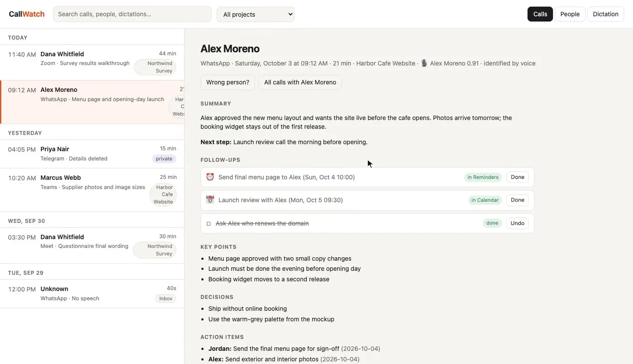Click the Alex Moreno heading in the detail pane
633x364 pixels.
pos(230,49)
